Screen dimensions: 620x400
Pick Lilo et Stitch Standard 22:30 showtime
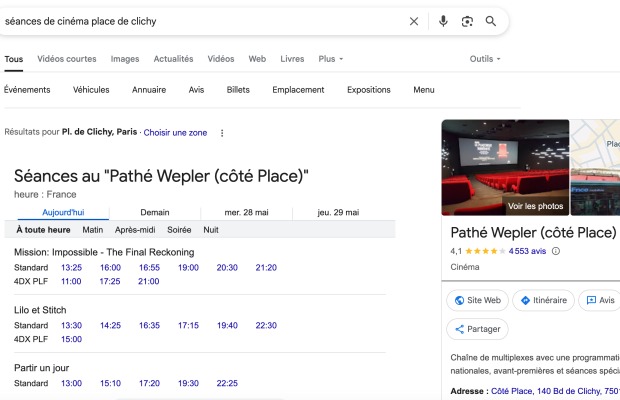[266, 325]
